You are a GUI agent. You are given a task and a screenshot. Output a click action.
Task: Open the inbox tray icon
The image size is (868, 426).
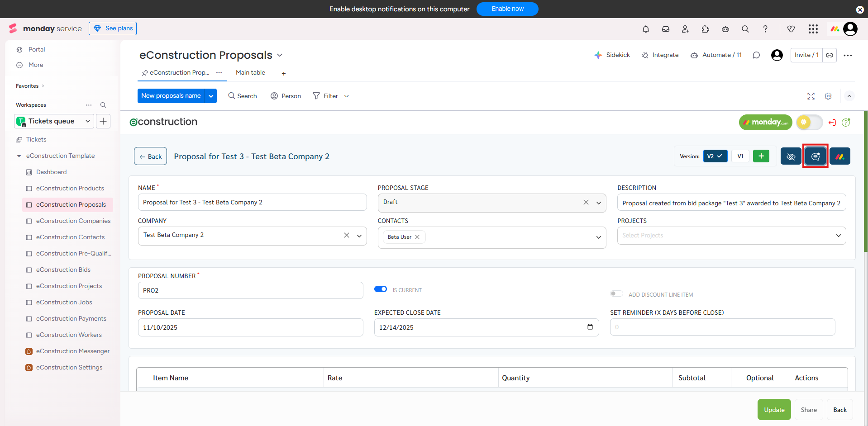666,29
